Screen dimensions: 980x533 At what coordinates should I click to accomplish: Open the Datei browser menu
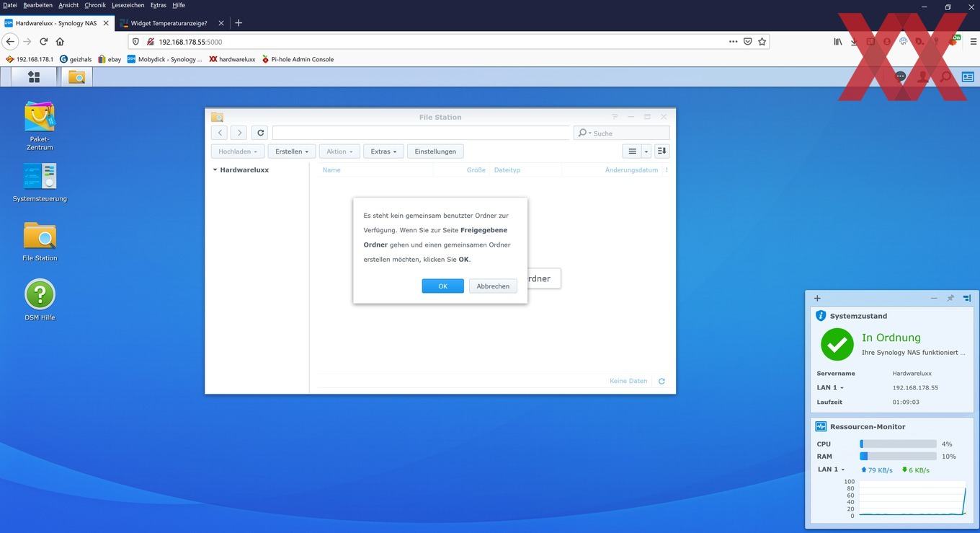point(10,5)
